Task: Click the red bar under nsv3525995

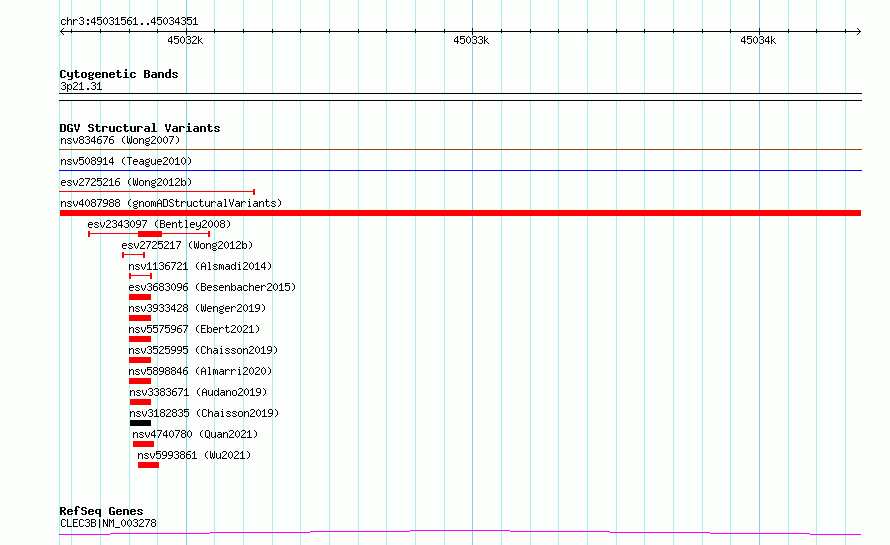Action: 140,360
